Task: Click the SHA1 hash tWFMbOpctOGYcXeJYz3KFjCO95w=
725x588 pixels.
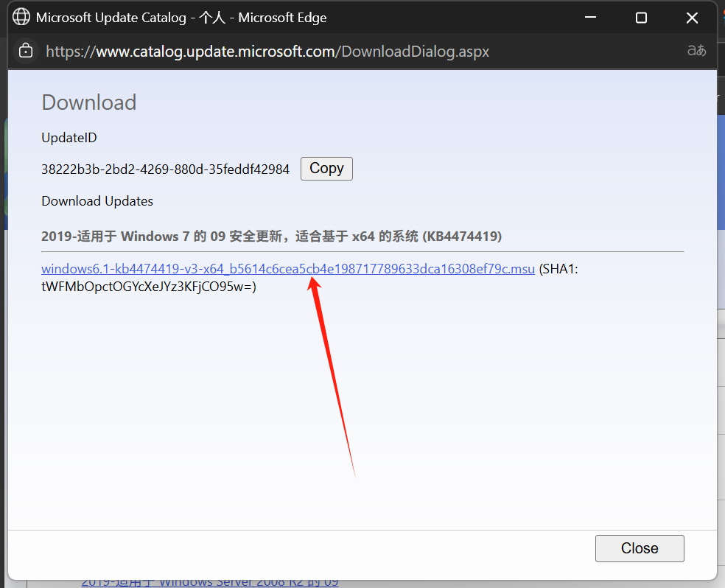Action: (148, 287)
